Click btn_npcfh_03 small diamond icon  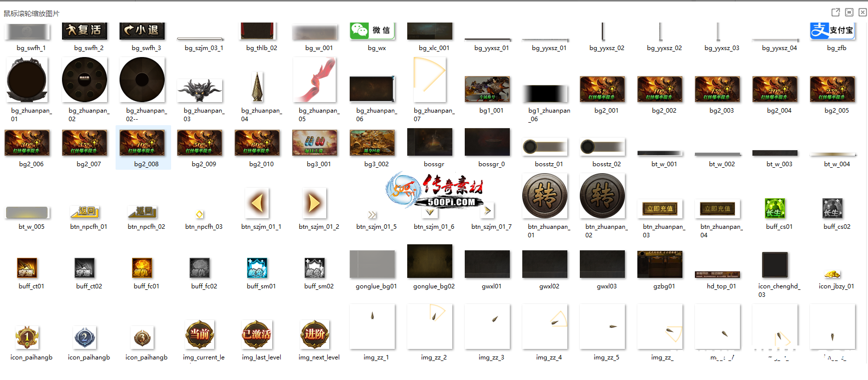click(200, 214)
